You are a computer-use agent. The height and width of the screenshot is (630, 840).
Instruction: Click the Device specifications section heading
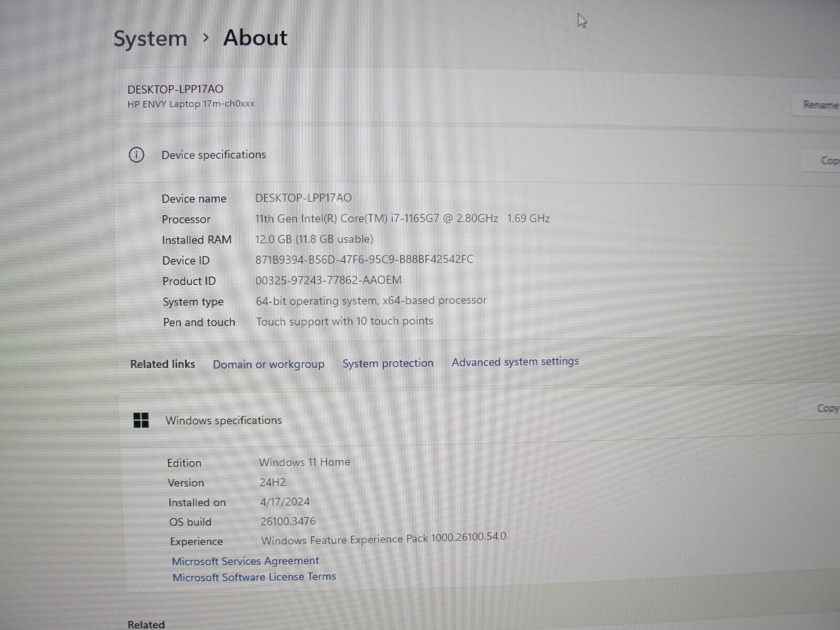(214, 155)
